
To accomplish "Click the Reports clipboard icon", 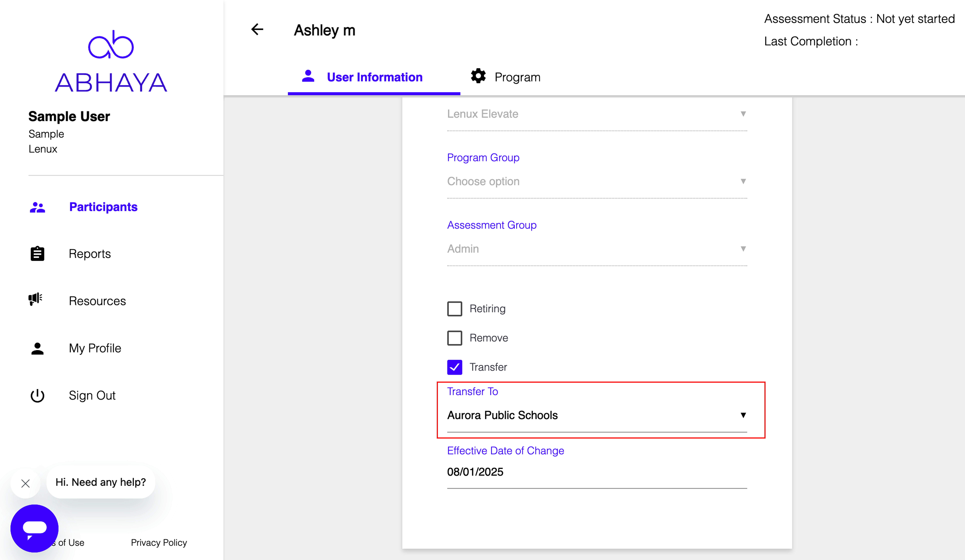I will pos(37,254).
